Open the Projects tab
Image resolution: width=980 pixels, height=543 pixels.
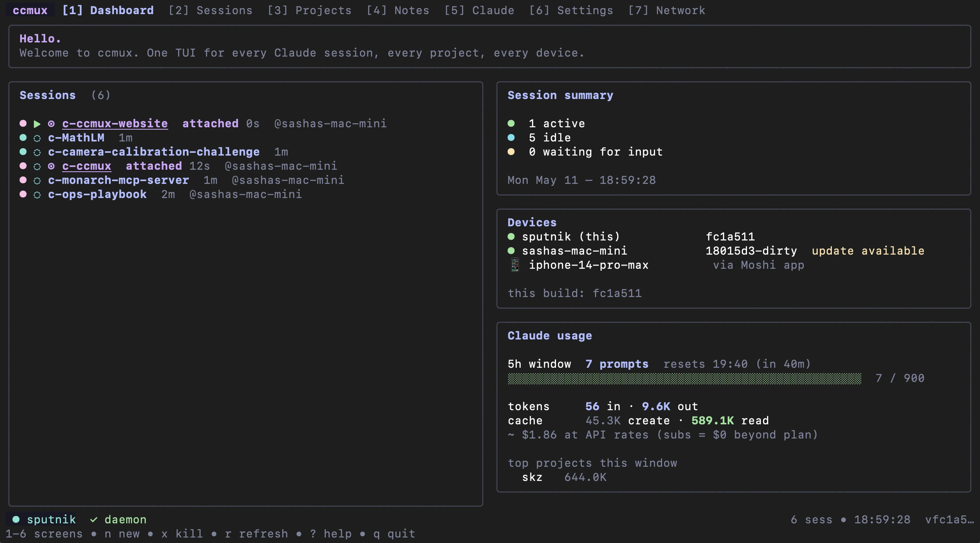310,10
